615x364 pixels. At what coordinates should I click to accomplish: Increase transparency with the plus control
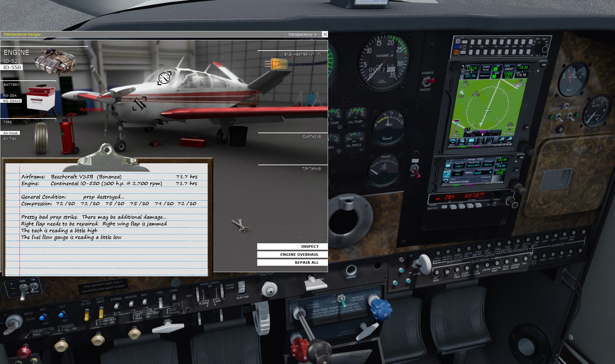tap(315, 34)
